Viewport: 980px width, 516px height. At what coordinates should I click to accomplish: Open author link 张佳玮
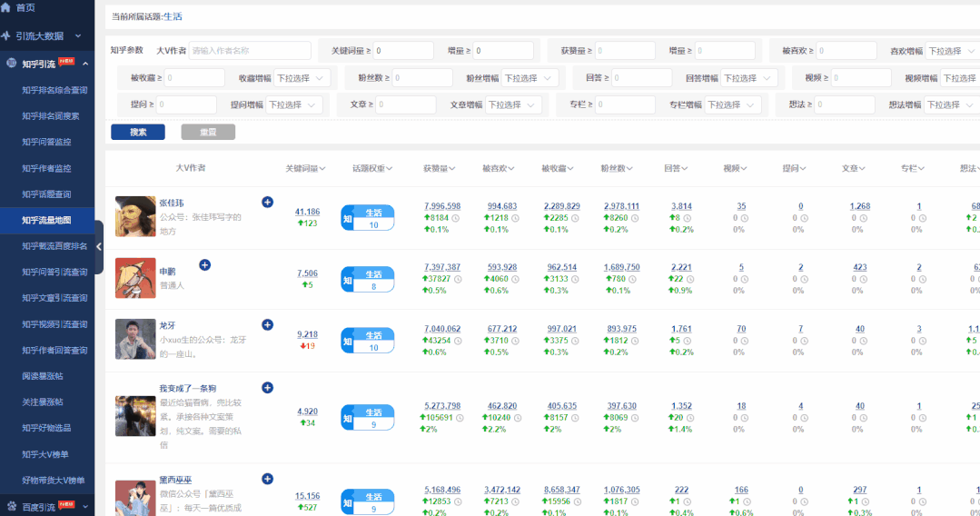(172, 203)
